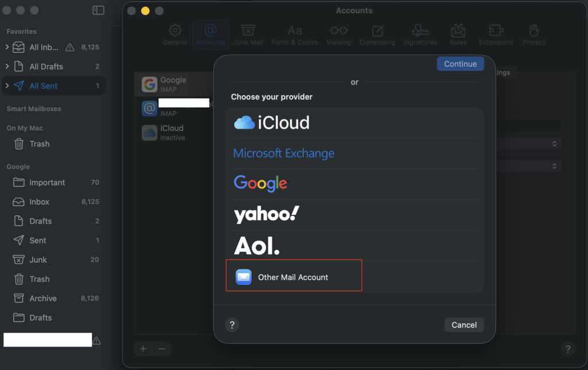
Task: Open the Viewing preferences tab
Action: (339, 35)
